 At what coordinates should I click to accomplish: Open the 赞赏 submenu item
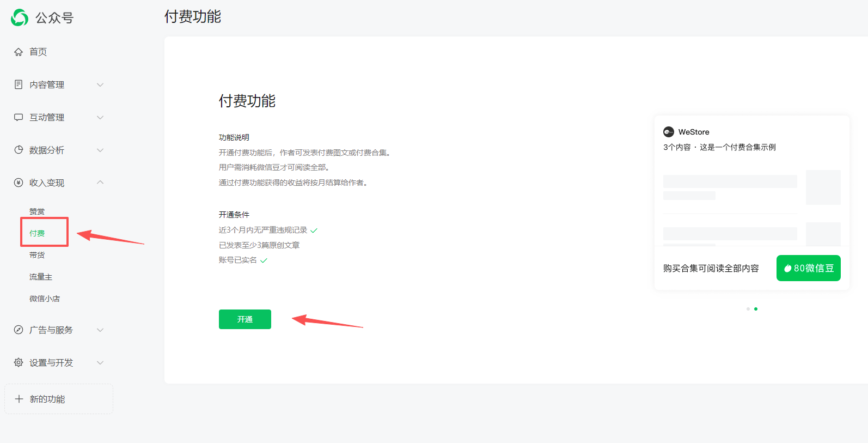(x=37, y=211)
